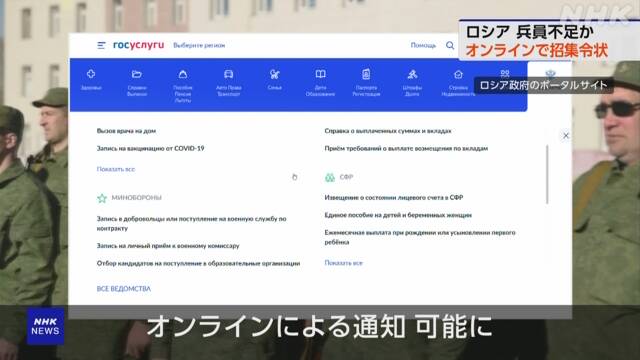This screenshot has height=360, width=640.
Task: Click the vertical scrollbar of the services list
Action: pos(547,174)
